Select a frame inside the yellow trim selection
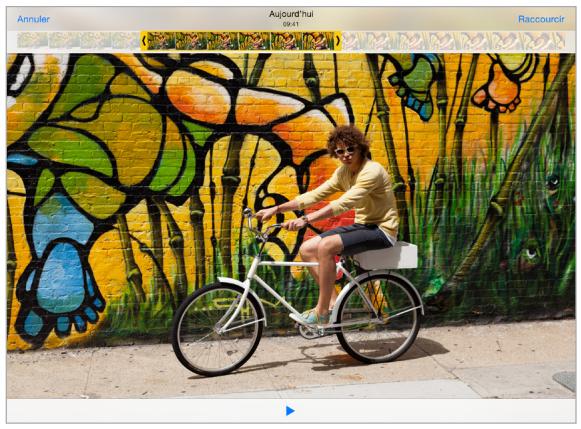This screenshot has height=429, width=581. click(241, 41)
